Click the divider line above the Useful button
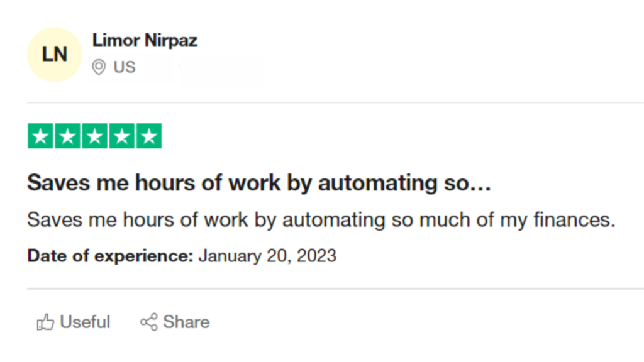 tap(336, 289)
